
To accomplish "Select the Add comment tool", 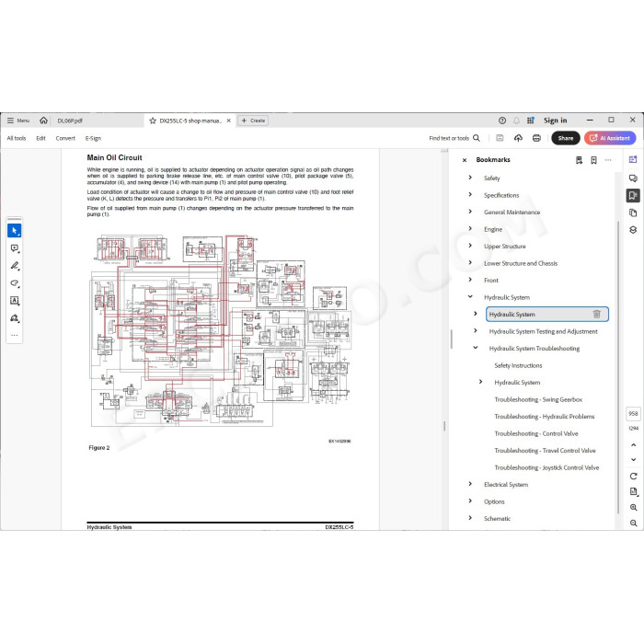I will tap(15, 248).
